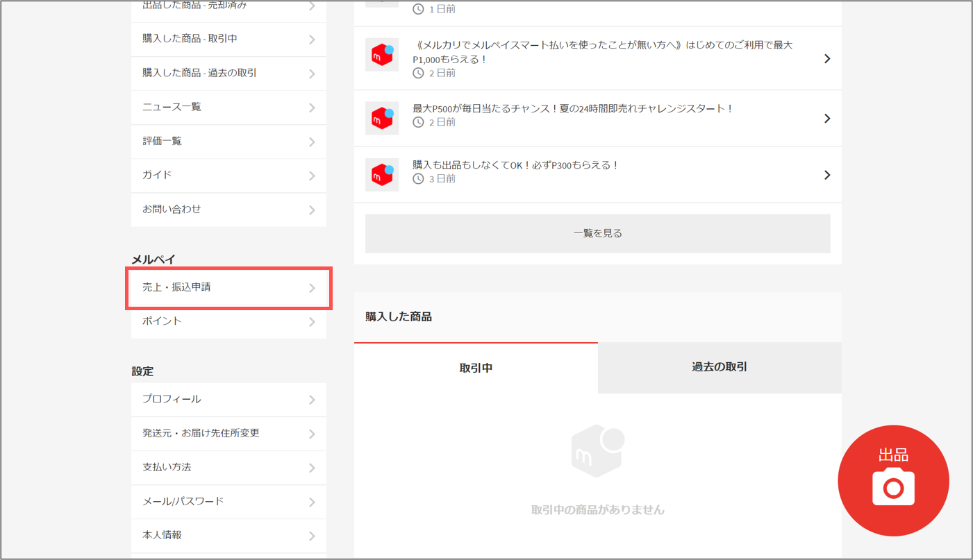Click clock icon on the 3 日前 notice

pos(418,179)
